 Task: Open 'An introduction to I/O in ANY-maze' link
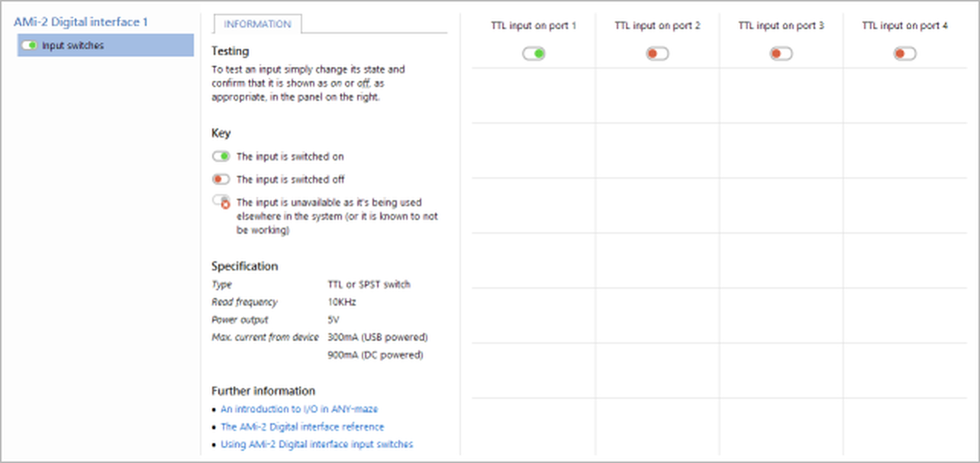click(x=299, y=409)
